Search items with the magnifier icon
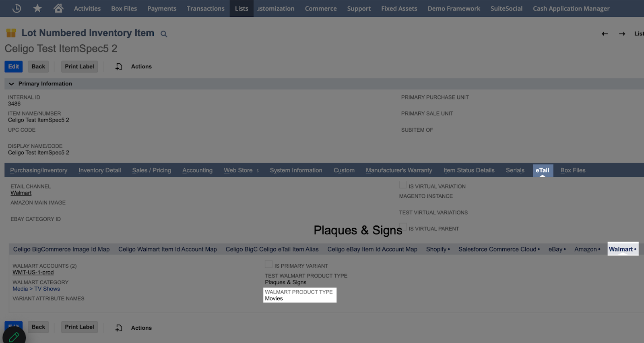644x343 pixels. (164, 34)
